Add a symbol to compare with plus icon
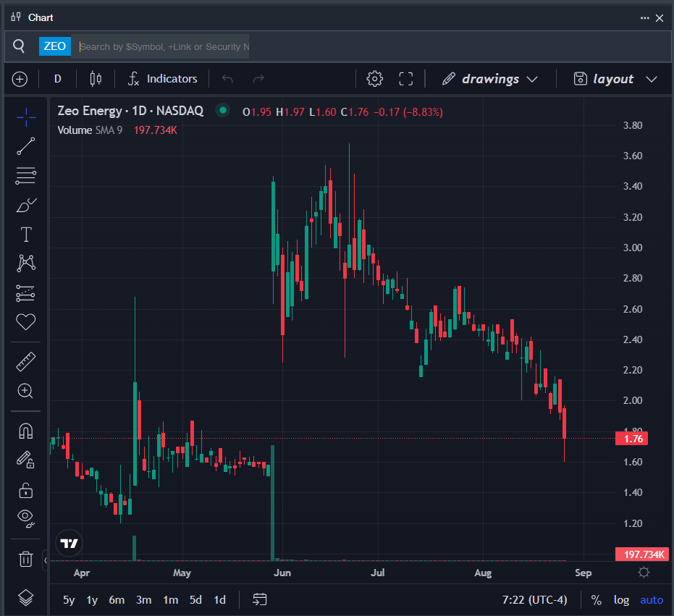Image resolution: width=674 pixels, height=616 pixels. [x=20, y=79]
